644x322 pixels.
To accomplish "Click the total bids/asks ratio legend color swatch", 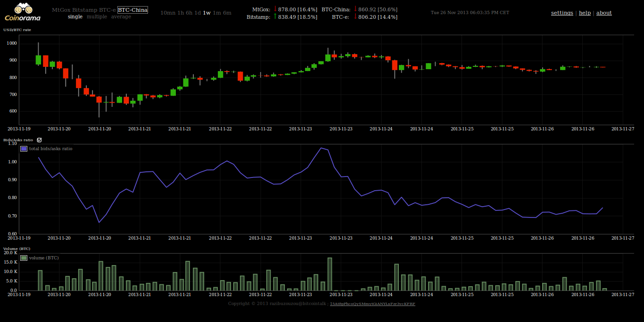I will click(x=24, y=149).
